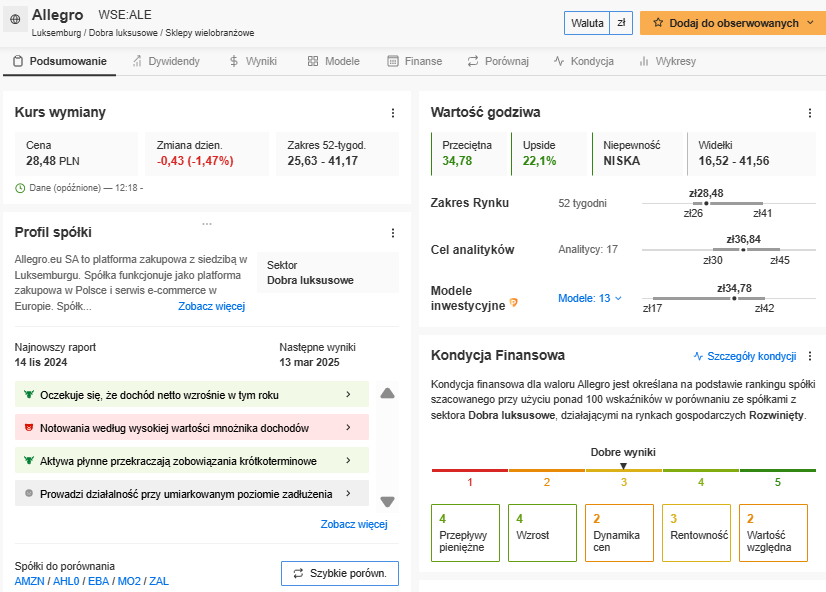Expand net income growth insight row
This screenshot has width=826, height=592.
coord(192,394)
